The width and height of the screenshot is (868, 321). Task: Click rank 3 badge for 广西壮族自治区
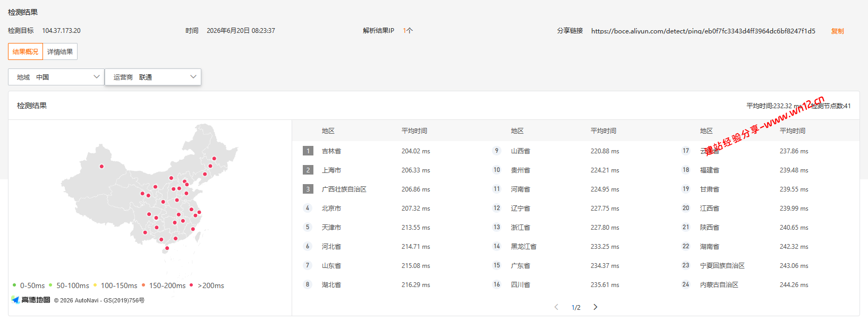(308, 189)
